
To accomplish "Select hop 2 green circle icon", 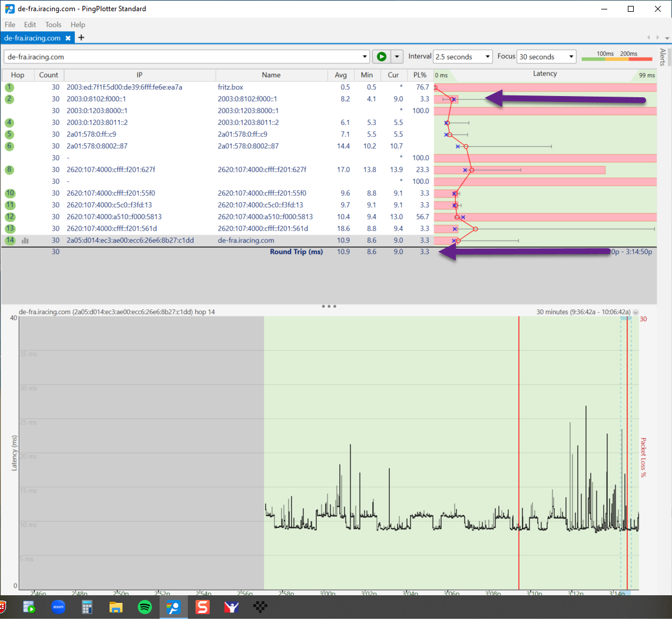I will point(9,99).
